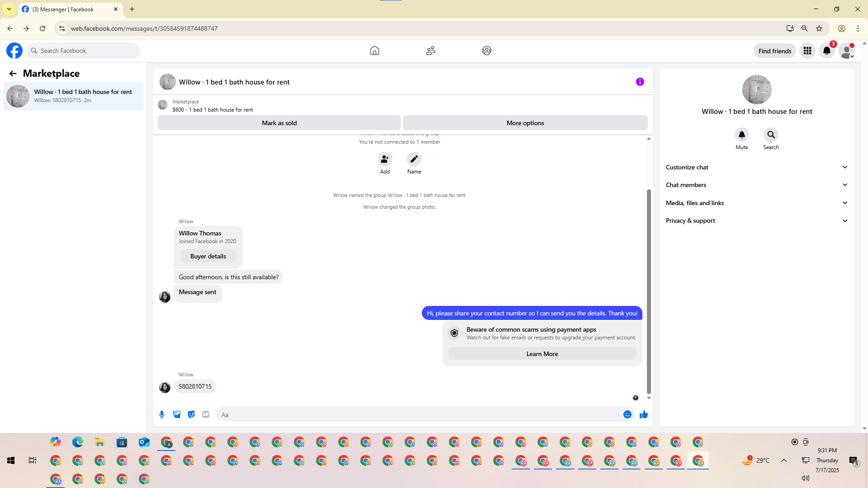Go to the Home feed icon
868x488 pixels.
click(374, 51)
